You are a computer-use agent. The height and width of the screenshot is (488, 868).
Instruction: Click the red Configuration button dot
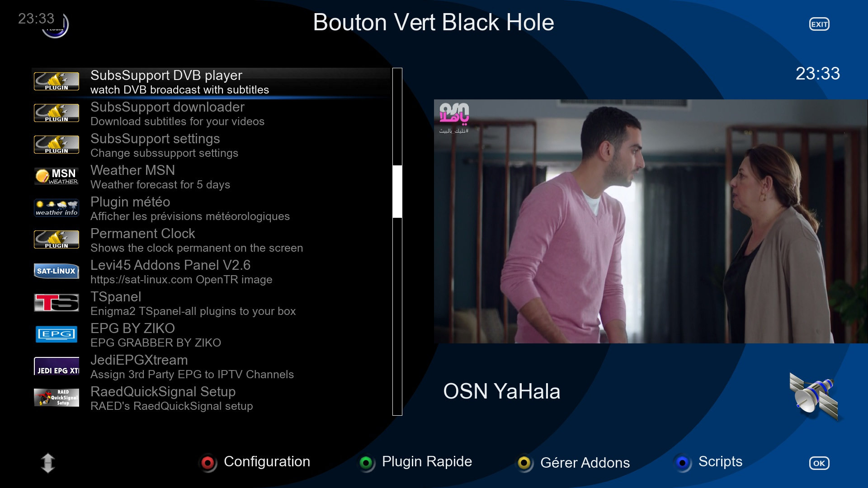click(208, 463)
